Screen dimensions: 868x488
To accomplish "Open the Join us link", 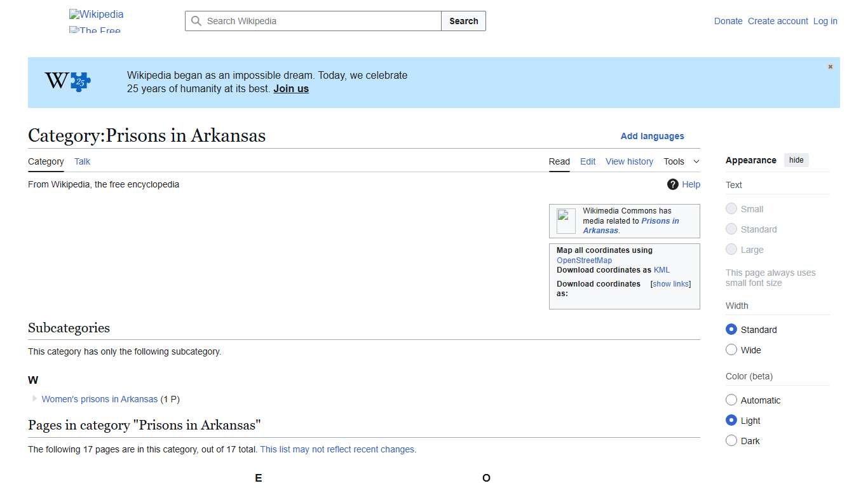I will point(291,88).
